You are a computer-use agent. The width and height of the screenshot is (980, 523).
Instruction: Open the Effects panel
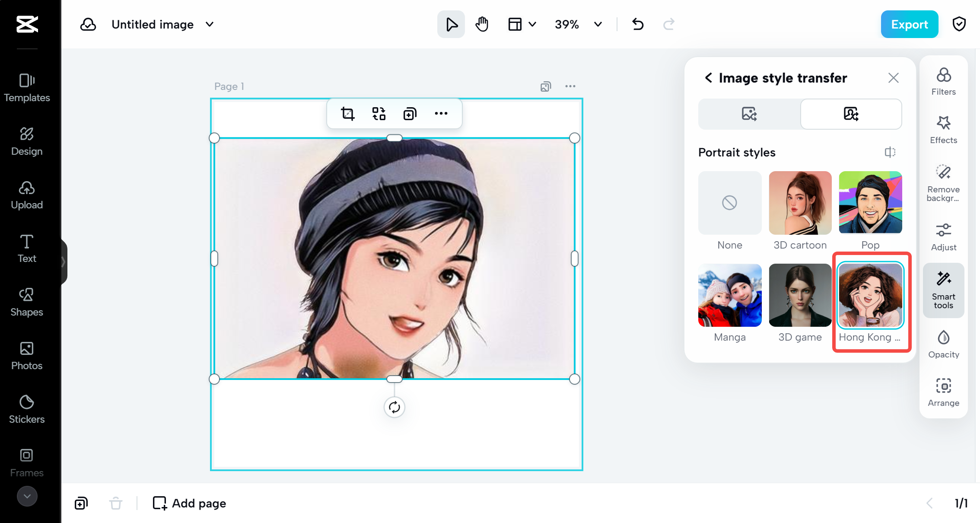943,130
